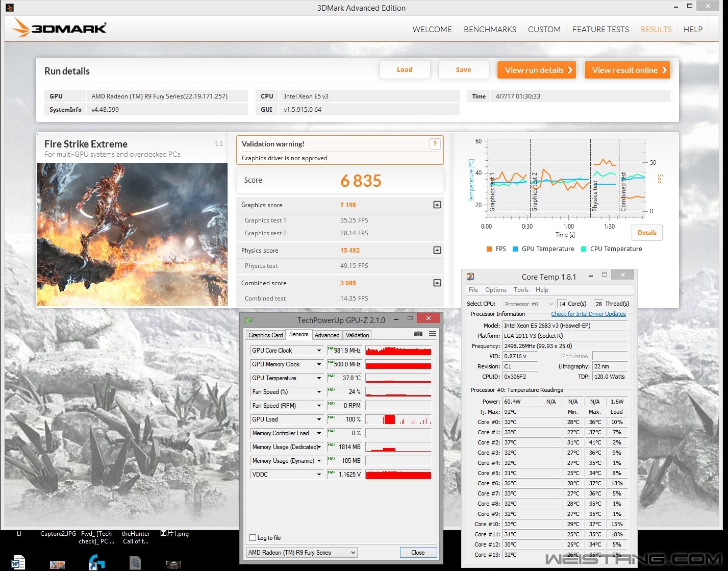Click Check for Intel Driver Updates link
The width and height of the screenshot is (728, 571).
pos(588,314)
